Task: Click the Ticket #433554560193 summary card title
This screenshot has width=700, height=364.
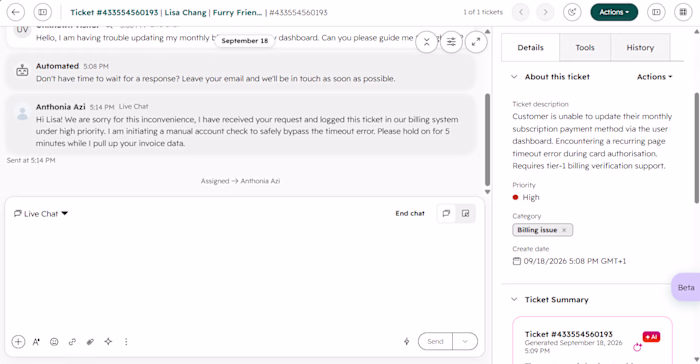Action: tap(569, 334)
